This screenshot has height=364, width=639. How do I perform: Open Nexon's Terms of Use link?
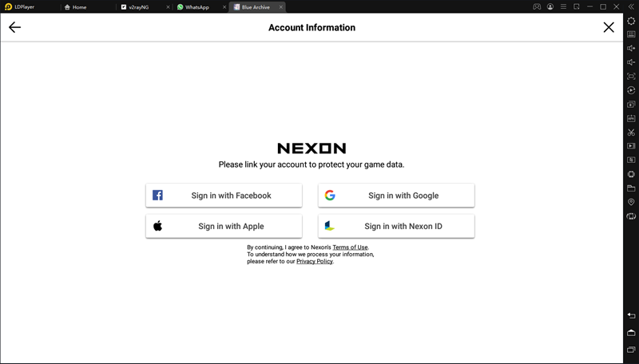[x=350, y=247]
